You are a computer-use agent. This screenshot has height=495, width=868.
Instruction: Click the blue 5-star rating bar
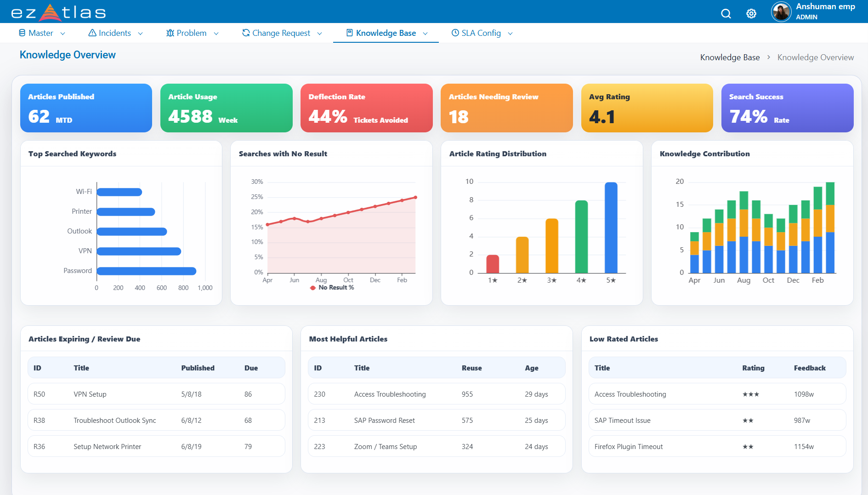click(611, 228)
